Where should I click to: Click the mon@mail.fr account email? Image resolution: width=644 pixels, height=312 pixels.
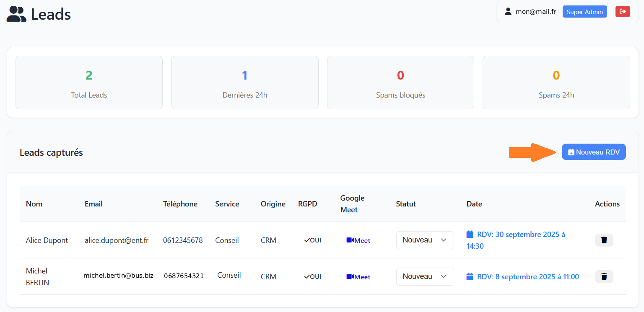tap(536, 12)
